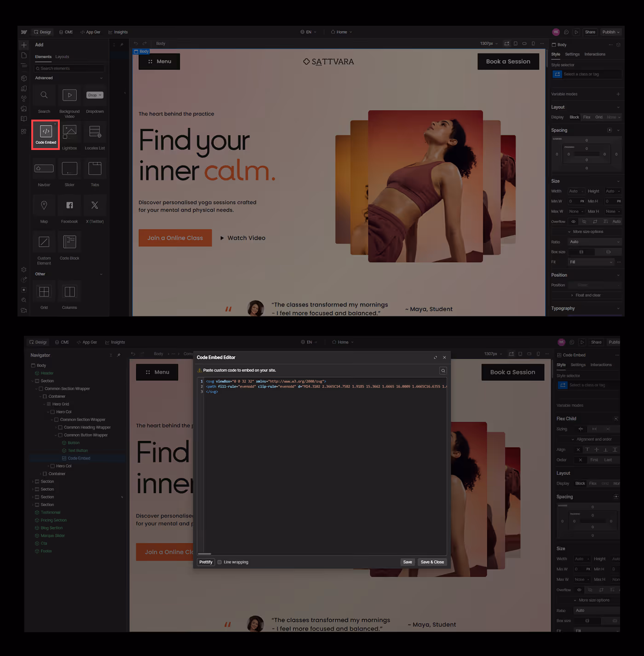Click the Add plus icon in left sidebar

tap(24, 45)
